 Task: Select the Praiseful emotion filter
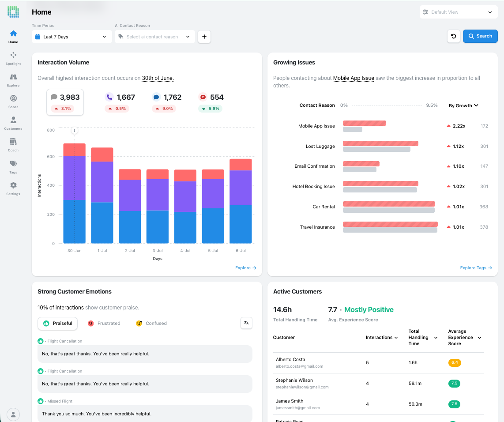[57, 323]
